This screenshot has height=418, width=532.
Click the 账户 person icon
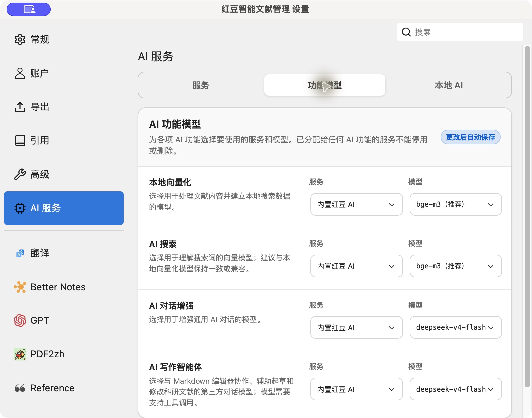pyautogui.click(x=20, y=73)
